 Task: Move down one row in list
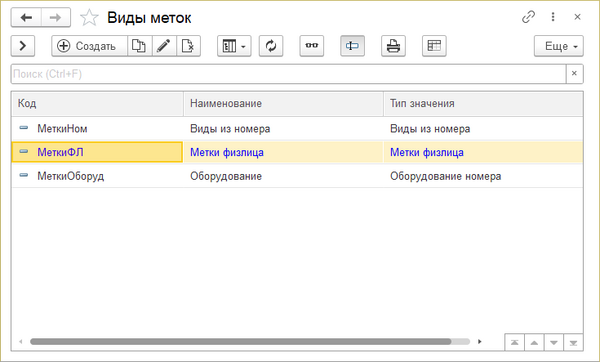tap(554, 342)
